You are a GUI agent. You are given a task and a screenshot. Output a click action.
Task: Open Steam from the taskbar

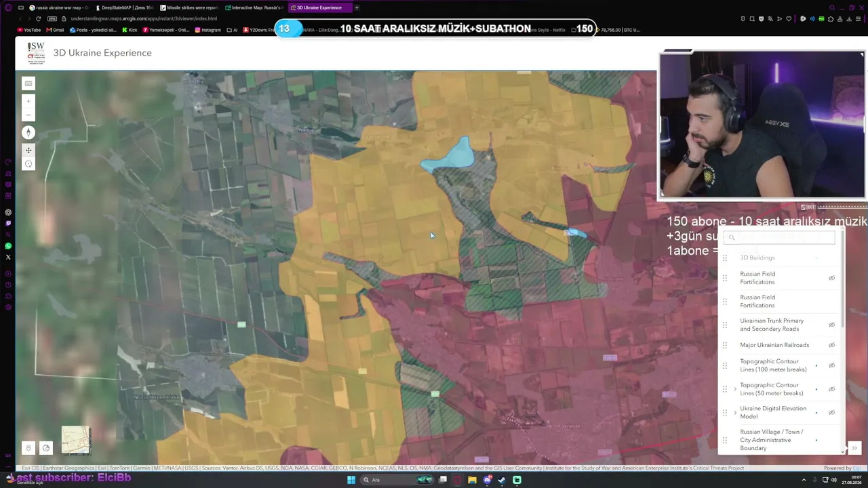502,480
